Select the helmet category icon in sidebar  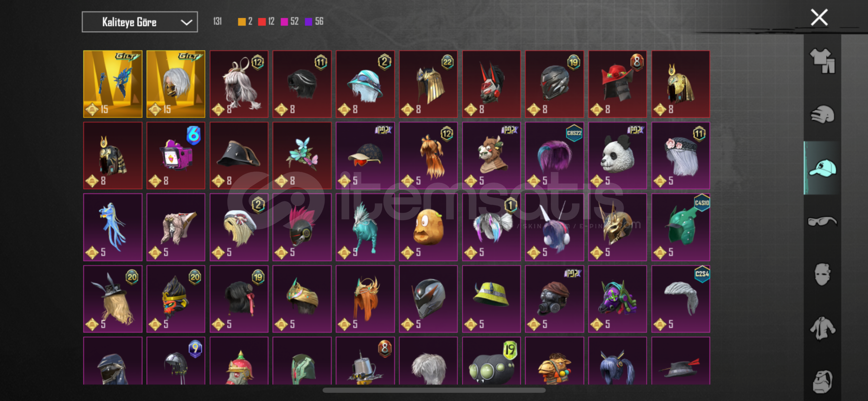point(822,114)
